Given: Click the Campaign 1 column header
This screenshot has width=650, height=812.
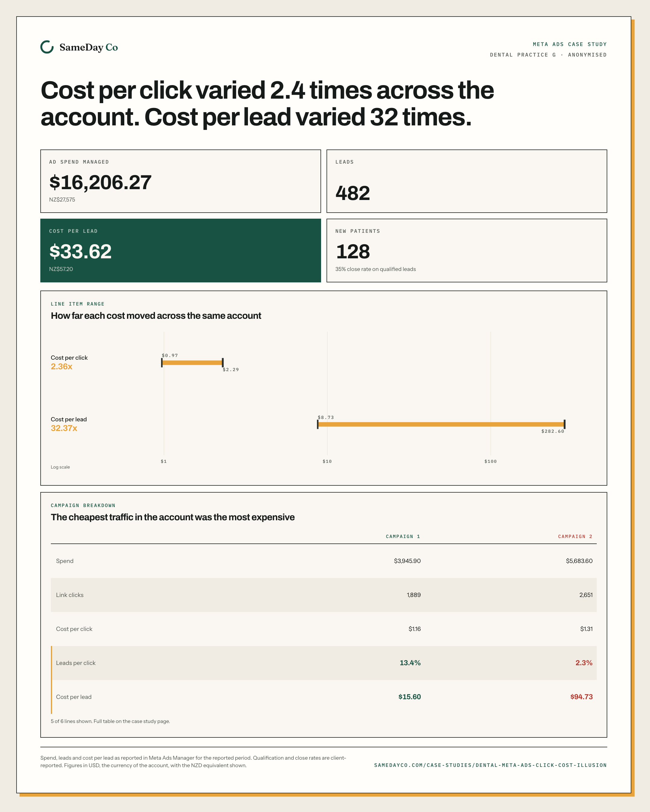Looking at the screenshot, I should pyautogui.click(x=403, y=536).
